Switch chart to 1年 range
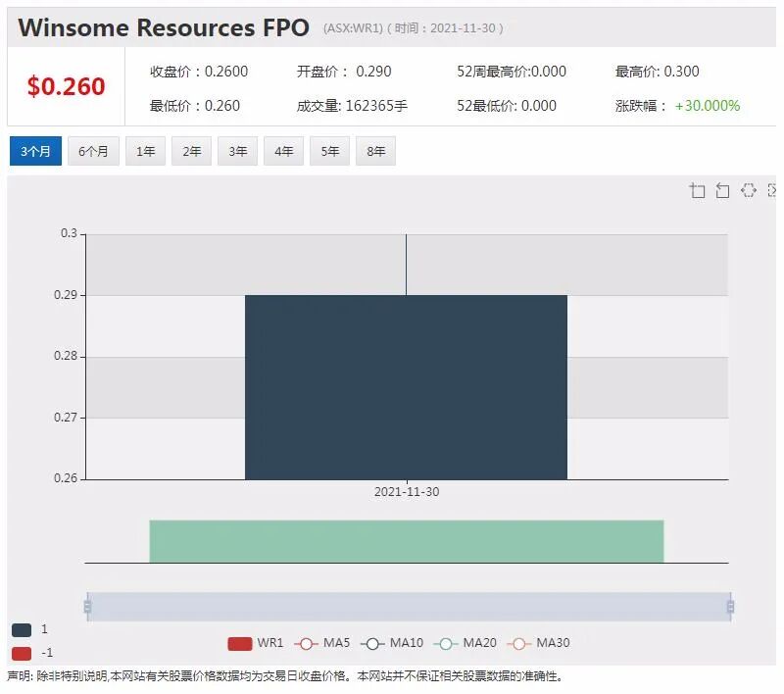This screenshot has height=694, width=784. pyautogui.click(x=145, y=151)
